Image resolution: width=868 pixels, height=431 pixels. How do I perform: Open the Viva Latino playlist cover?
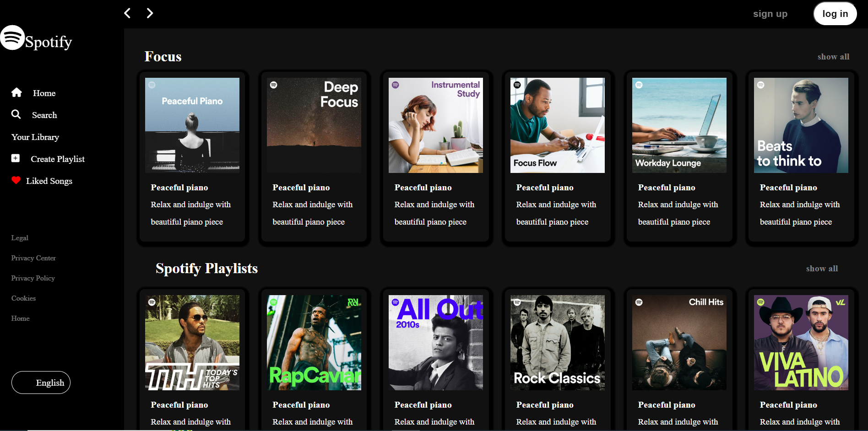point(801,343)
